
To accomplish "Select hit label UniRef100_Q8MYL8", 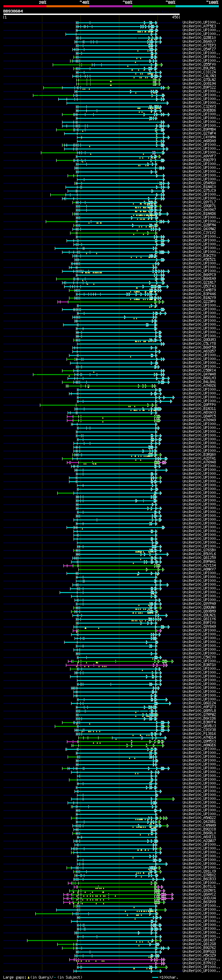I will pos(199,711).
